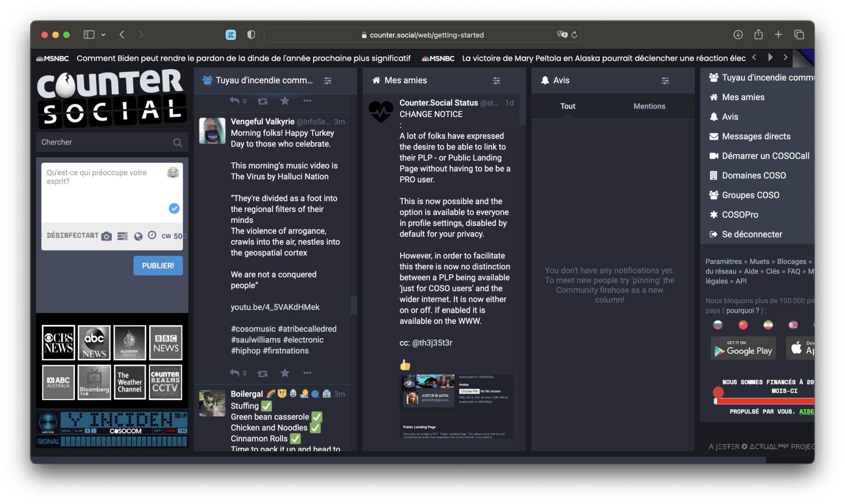
Task: Open the Paramètres link
Action: click(724, 262)
